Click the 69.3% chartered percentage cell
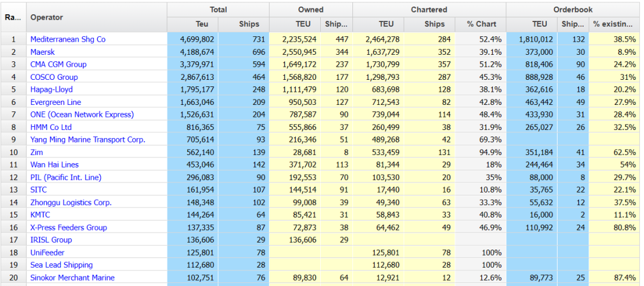Screen dimensions: 644x286 481,139
